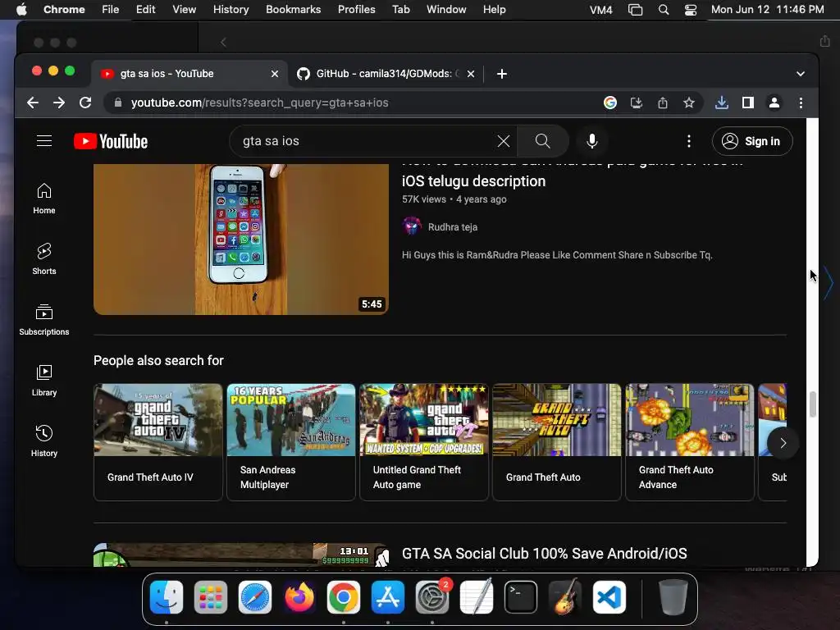
Task: Toggle Chrome side panel
Action: 748,103
